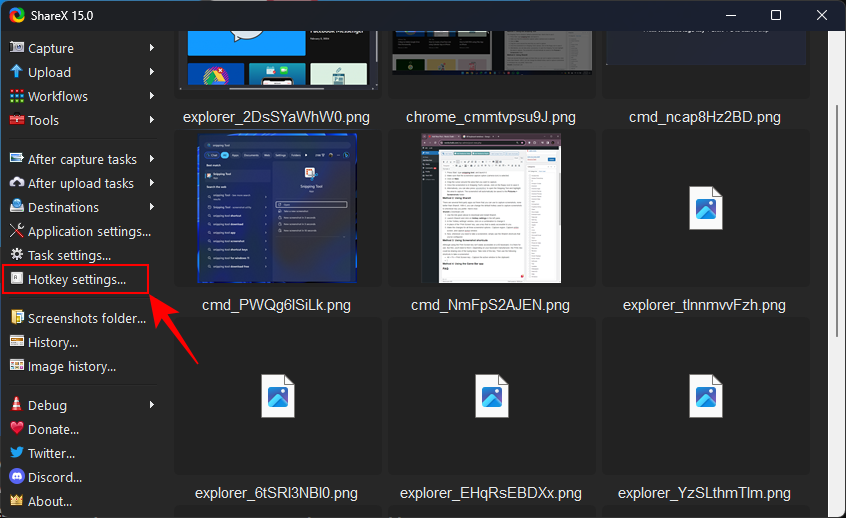Select the explorer_6tSRI3NBl0.png image file icon
Viewport: 846px width, 518px height.
[x=278, y=396]
